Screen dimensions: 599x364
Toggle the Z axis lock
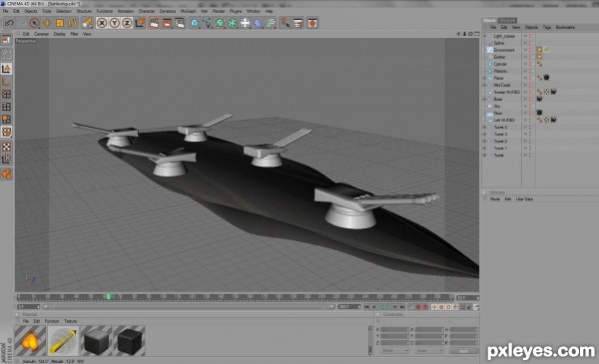[x=127, y=23]
